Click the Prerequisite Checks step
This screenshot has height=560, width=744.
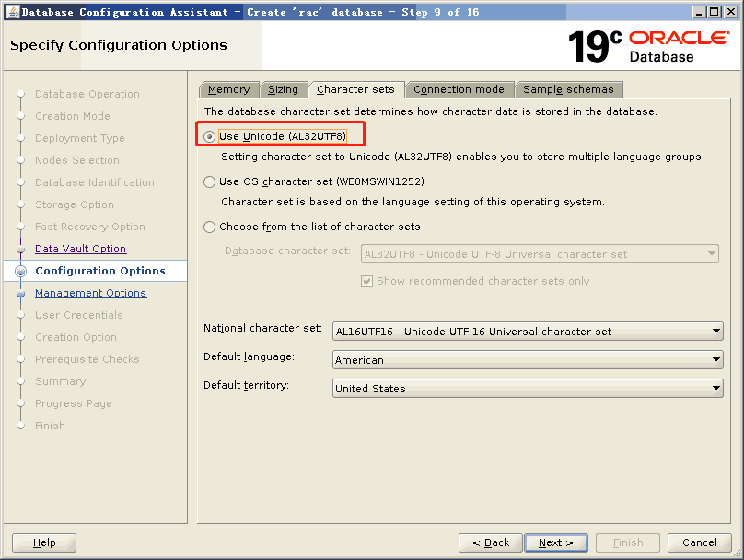[x=87, y=359]
